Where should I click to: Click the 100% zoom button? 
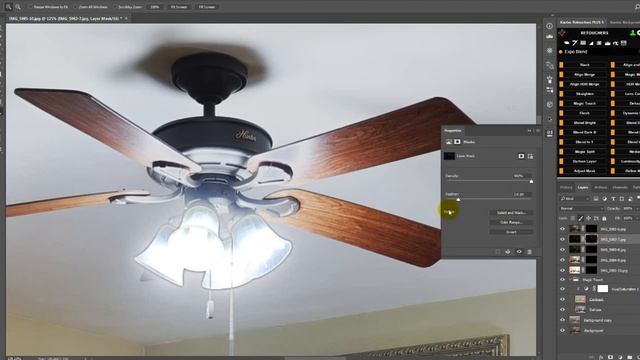click(155, 7)
